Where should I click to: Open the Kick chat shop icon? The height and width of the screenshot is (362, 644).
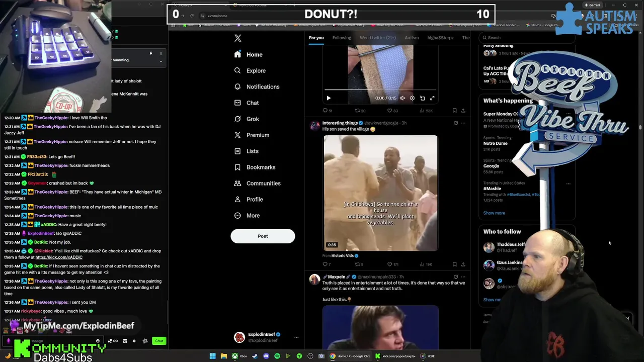point(125,341)
